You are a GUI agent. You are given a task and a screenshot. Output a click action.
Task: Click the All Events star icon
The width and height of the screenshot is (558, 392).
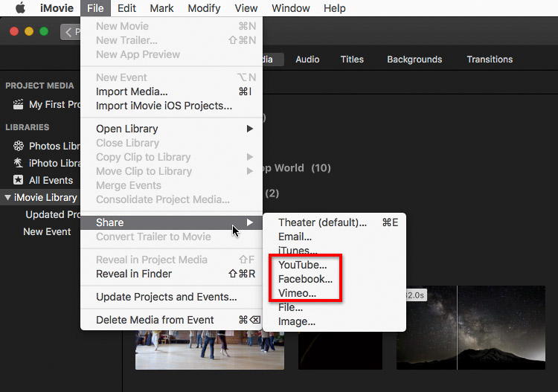(x=18, y=180)
